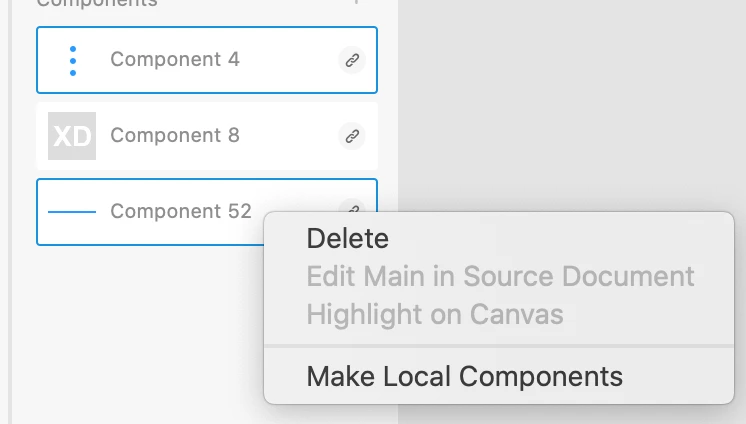Choose Highlight on Canvas menu entry
Image resolution: width=746 pixels, height=424 pixels.
435,315
